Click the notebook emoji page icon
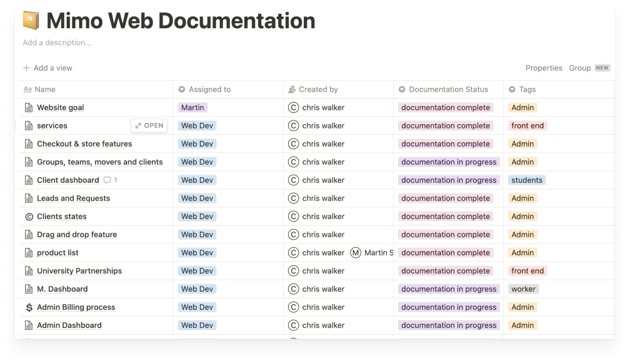The width and height of the screenshot is (630, 364). (x=31, y=21)
